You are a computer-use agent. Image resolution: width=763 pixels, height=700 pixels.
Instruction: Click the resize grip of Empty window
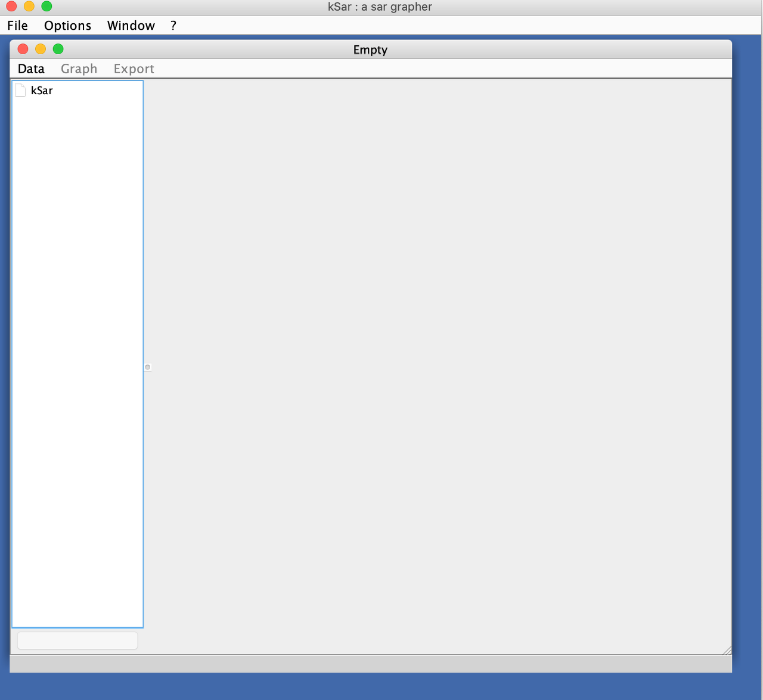pos(727,650)
